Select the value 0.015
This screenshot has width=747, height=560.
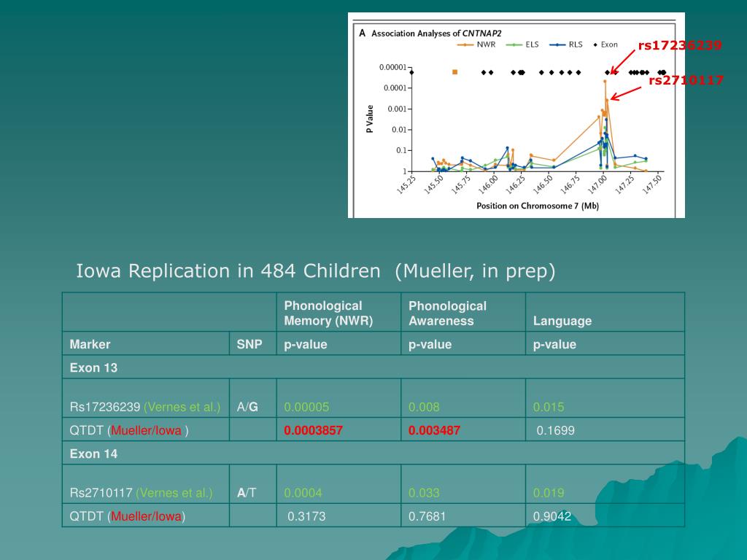pyautogui.click(x=549, y=407)
